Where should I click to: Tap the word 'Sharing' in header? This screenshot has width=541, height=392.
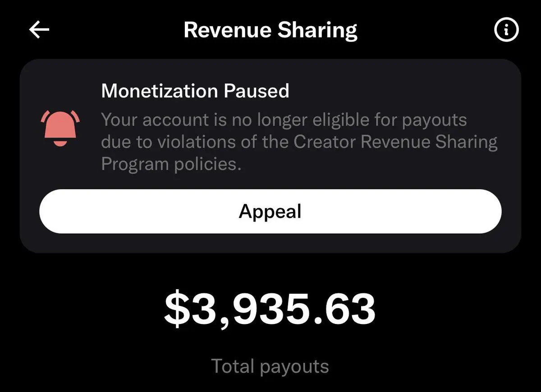coord(317,30)
